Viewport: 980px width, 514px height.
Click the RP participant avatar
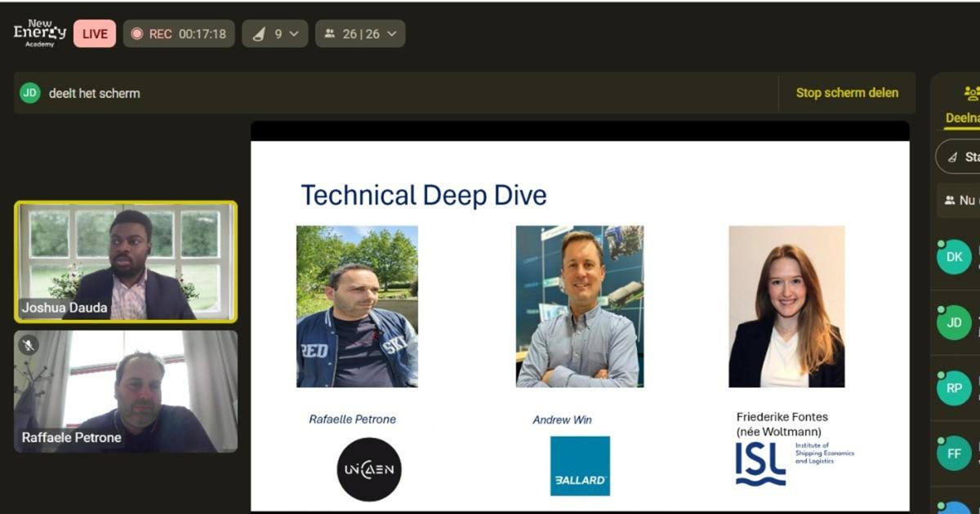tap(954, 388)
